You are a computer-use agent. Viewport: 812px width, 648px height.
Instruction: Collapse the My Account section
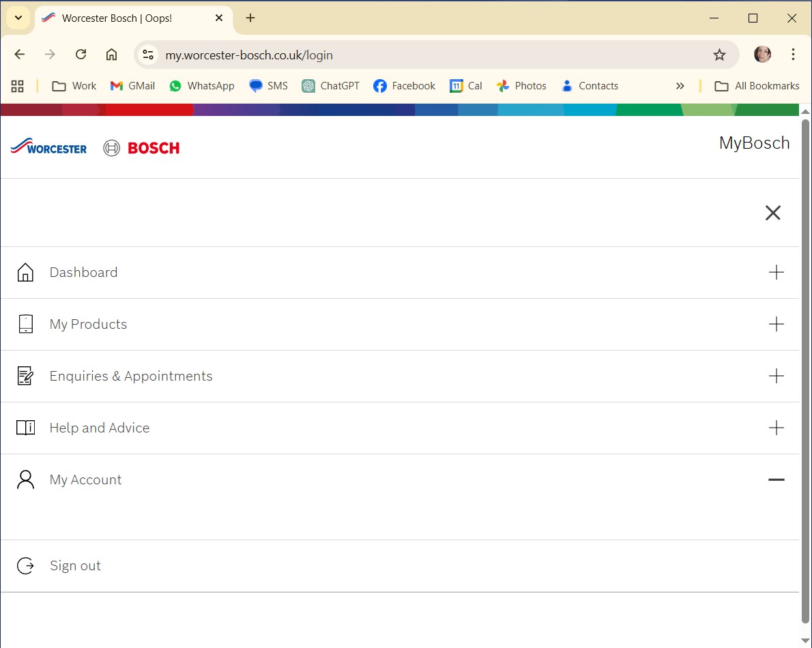776,480
